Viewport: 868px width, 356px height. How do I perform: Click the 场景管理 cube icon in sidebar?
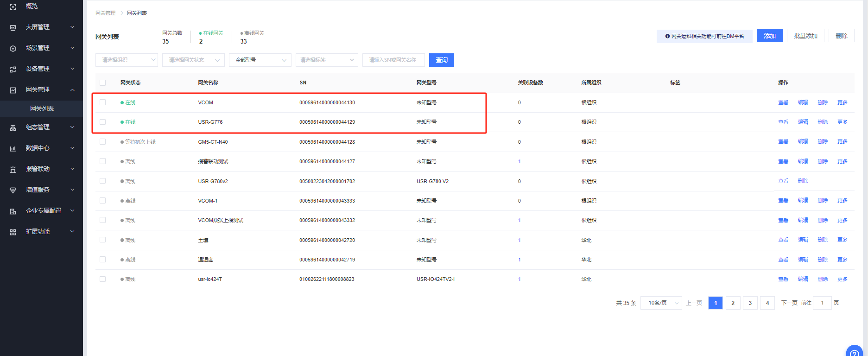click(13, 48)
